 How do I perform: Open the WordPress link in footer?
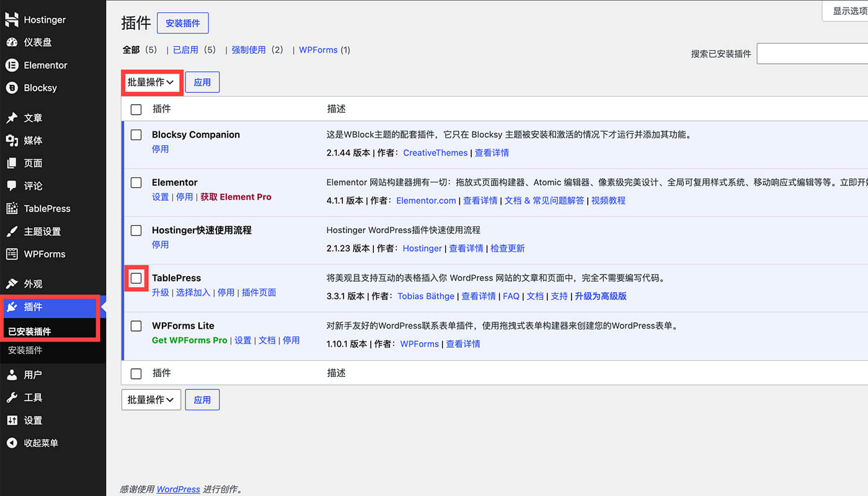tap(178, 489)
